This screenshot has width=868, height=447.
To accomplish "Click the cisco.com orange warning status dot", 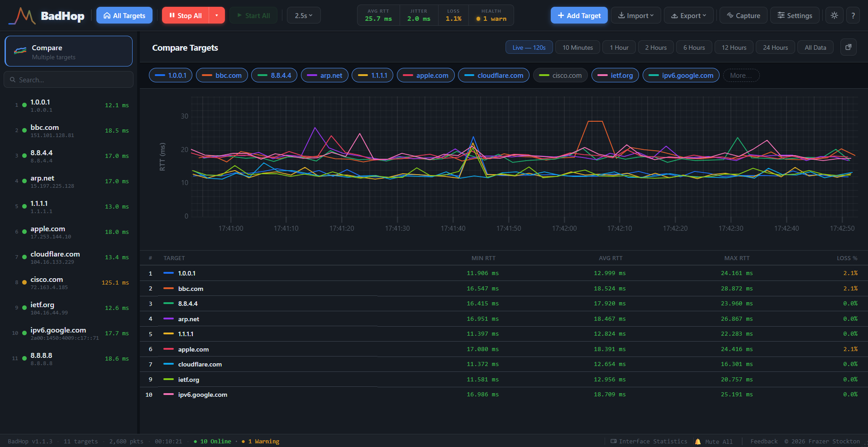I will 24,282.
